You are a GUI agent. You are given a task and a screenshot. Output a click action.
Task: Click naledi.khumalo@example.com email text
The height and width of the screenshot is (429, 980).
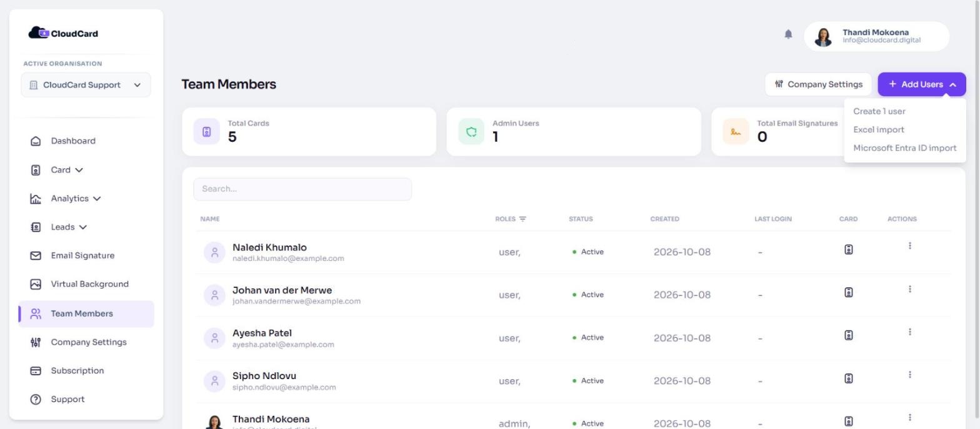coord(288,259)
